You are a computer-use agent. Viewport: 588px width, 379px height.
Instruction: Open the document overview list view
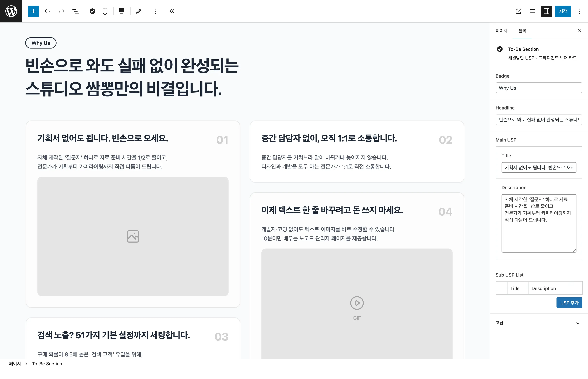pyautogui.click(x=75, y=11)
